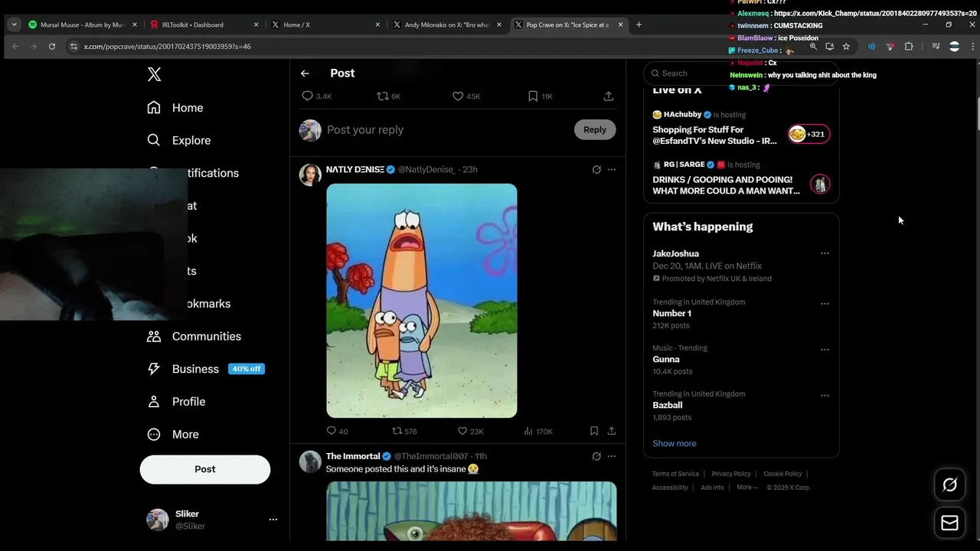
Task: Open the Chrome three-dot menu
Action: pyautogui.click(x=972, y=47)
